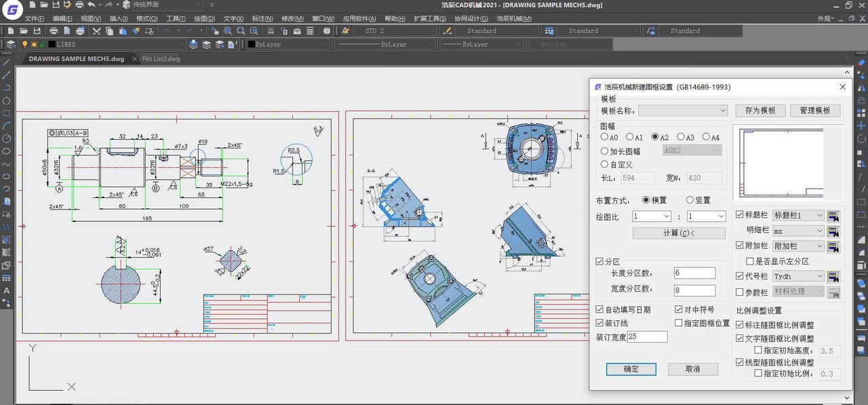868x405 pixels.
Task: Enable the 参数栏 checkbox
Action: 739,292
